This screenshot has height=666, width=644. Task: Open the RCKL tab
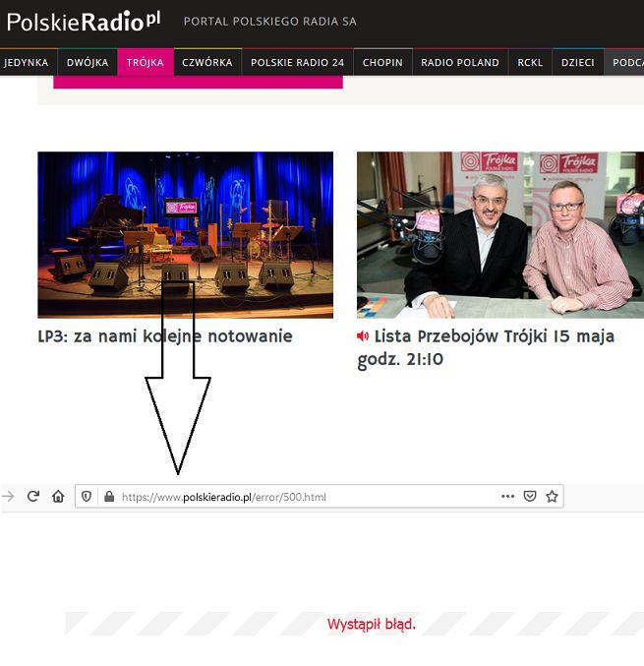[530, 62]
